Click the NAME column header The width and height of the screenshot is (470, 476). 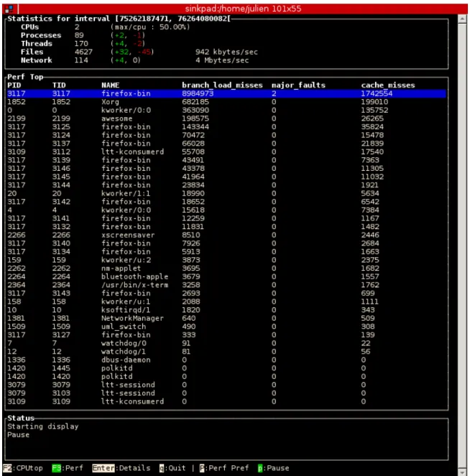(x=110, y=85)
